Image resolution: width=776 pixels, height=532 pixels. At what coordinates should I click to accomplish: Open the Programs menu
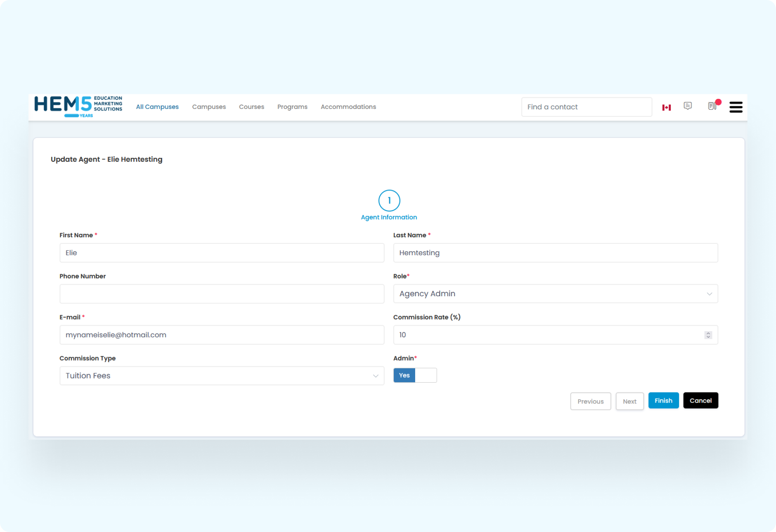click(x=292, y=107)
